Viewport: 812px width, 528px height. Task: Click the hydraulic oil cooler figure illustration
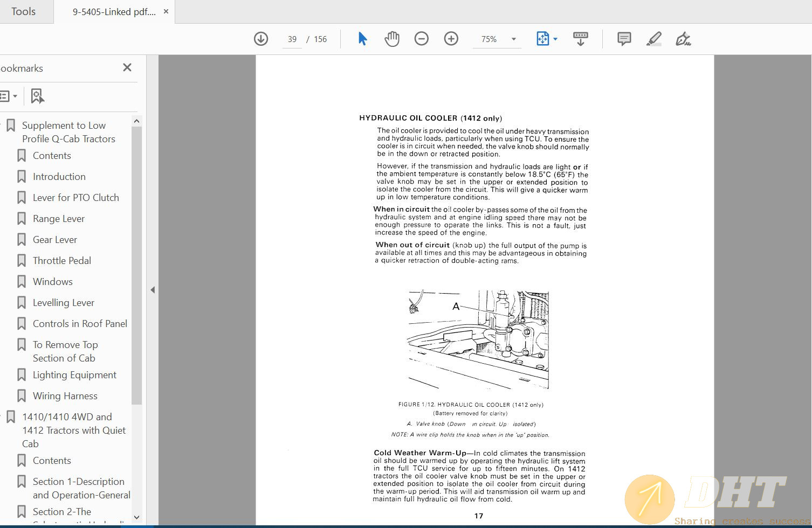point(478,340)
